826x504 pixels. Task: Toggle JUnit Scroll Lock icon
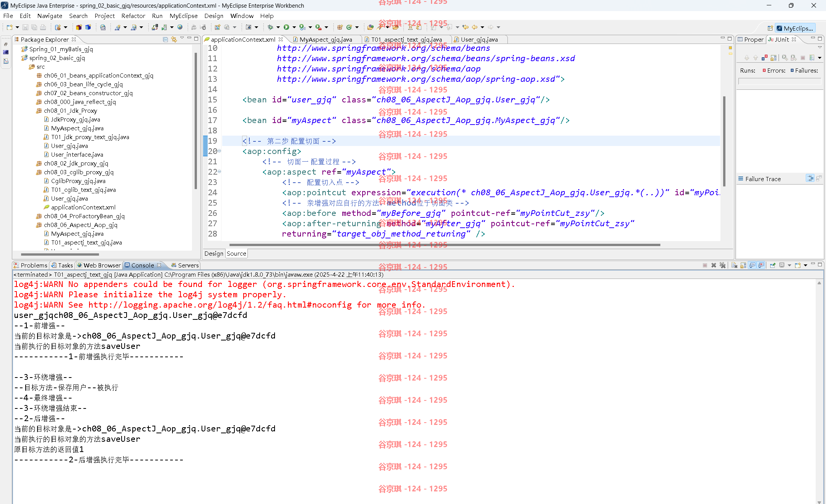(774, 58)
